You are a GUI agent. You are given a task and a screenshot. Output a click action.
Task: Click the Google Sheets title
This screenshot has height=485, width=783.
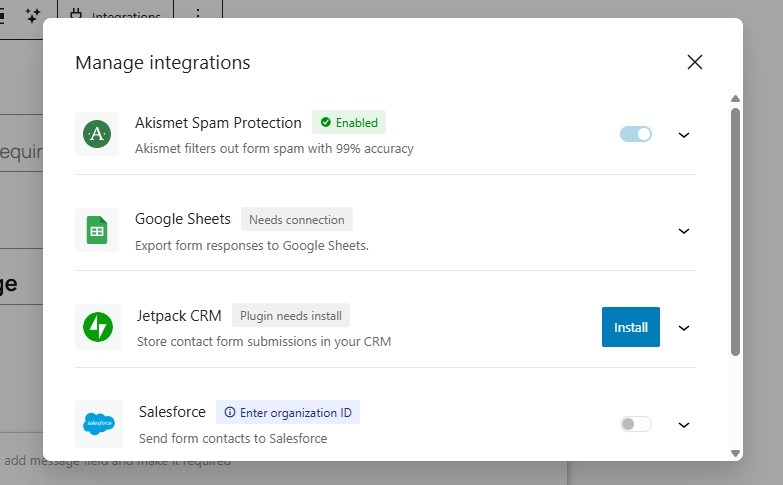(x=183, y=219)
